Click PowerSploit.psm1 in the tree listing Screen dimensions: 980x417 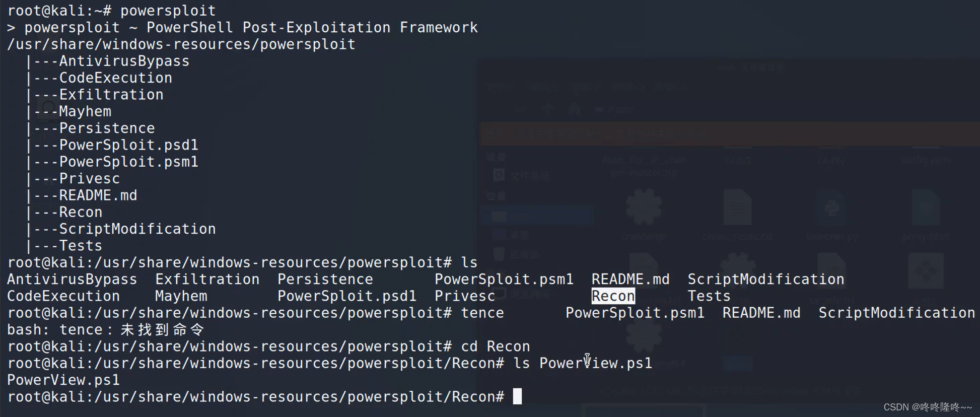pyautogui.click(x=129, y=162)
